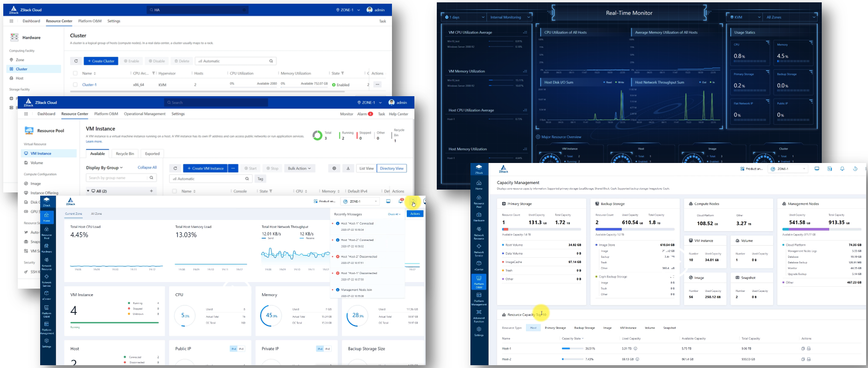Image resolution: width=868 pixels, height=368 pixels.
Task: Select all clusters via the Name header checkbox
Action: pos(75,73)
